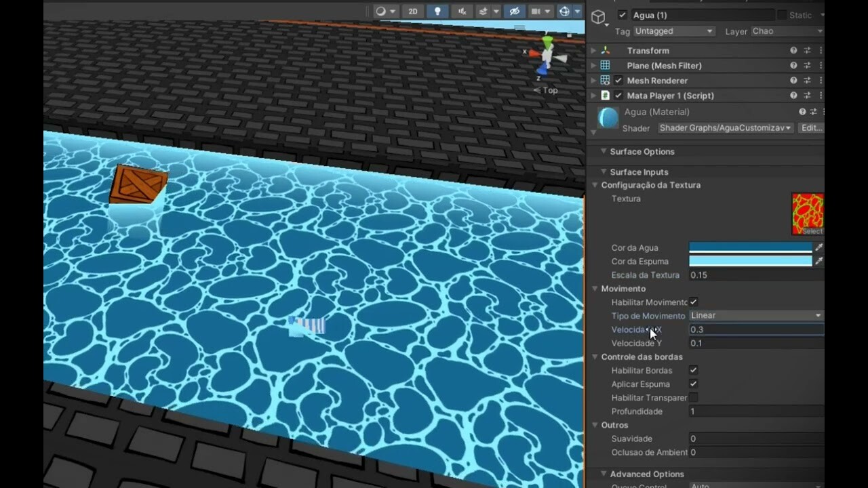Open the Mesh Renderer three-dot context menu
This screenshot has width=868, height=488.
(x=821, y=80)
